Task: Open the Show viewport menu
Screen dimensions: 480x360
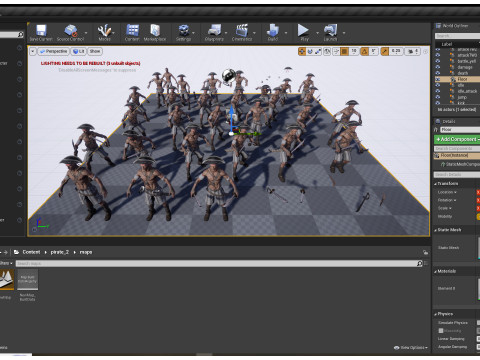Action: (x=95, y=51)
